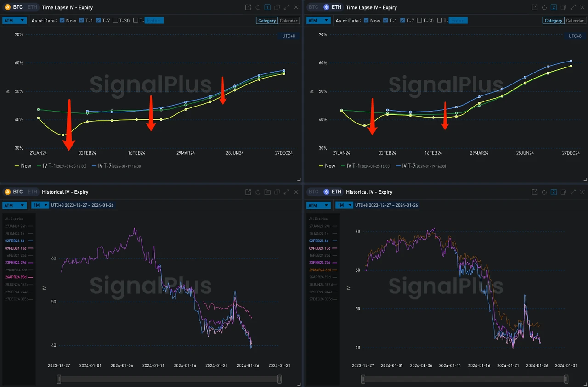Expand the ETH Historical IV chart to fullscreen
Screen dimensions: 588x387
[x=573, y=192]
